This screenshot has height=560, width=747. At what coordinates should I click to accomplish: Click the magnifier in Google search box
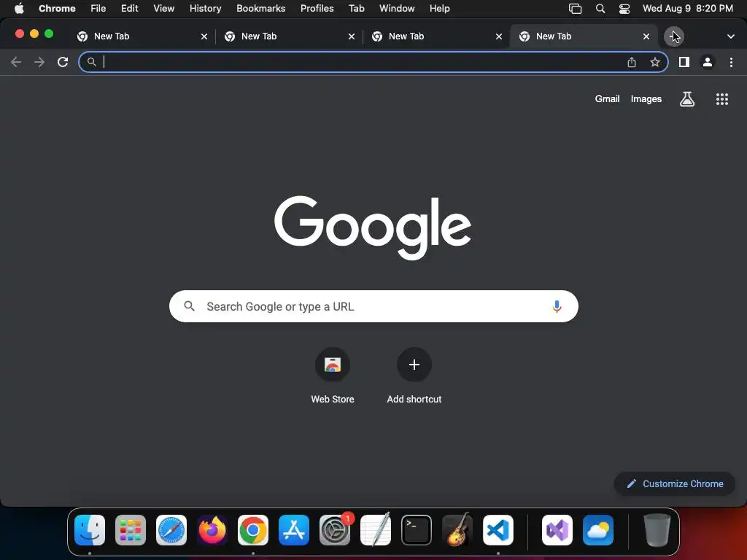tap(189, 306)
